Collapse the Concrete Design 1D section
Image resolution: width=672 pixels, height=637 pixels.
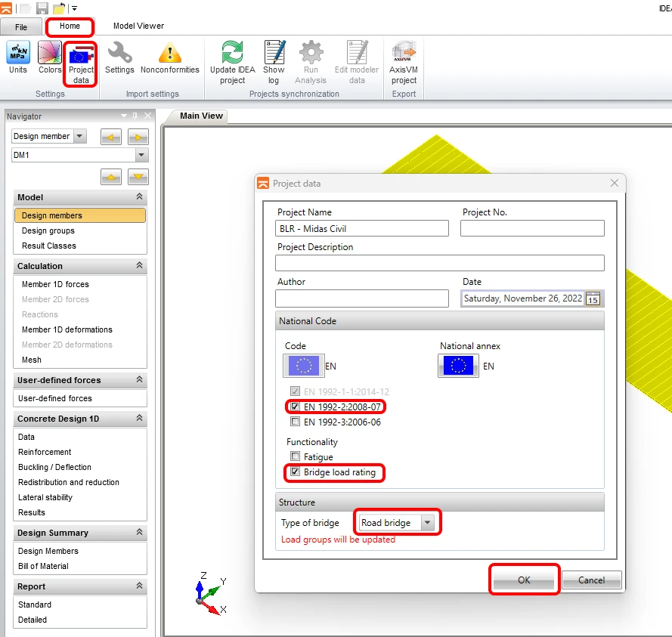pos(139,418)
